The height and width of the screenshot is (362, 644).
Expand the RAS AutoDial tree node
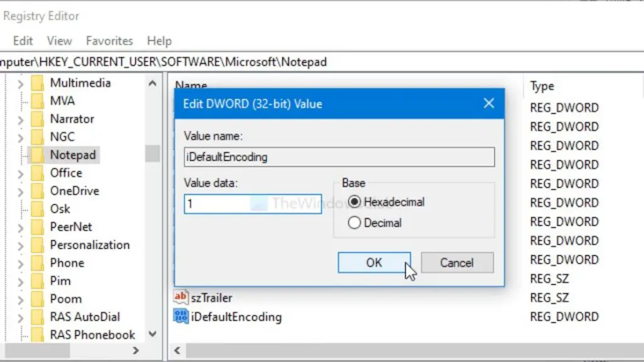(x=21, y=318)
